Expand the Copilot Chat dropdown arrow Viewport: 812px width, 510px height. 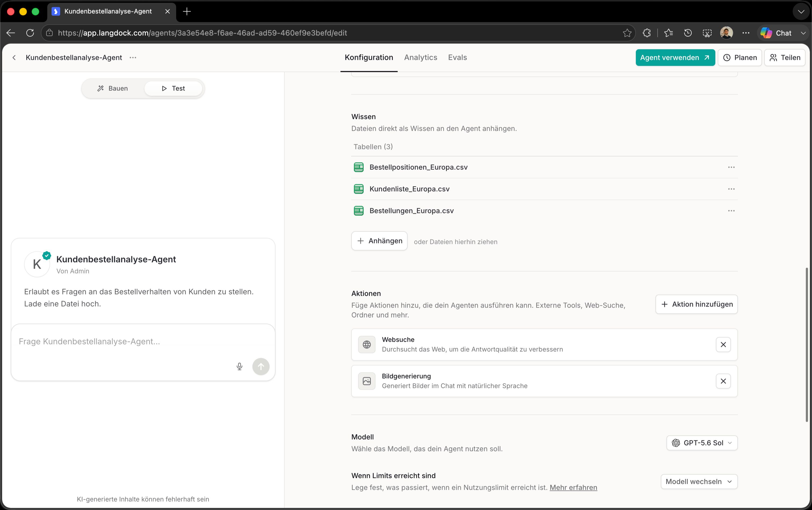[803, 33]
